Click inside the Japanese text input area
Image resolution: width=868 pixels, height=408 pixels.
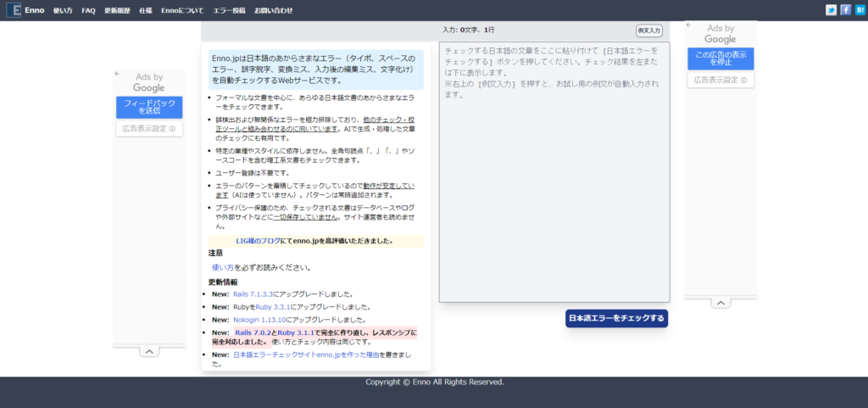tap(554, 187)
